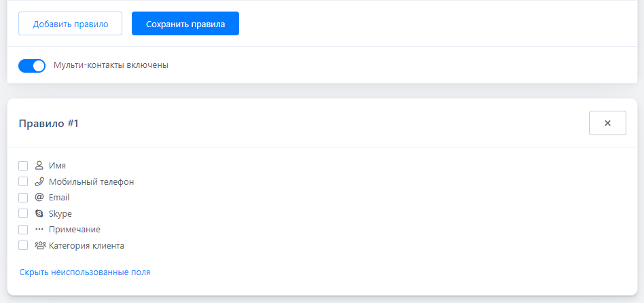Click the phone handset icon
The width and height of the screenshot is (644, 303).
[39, 181]
